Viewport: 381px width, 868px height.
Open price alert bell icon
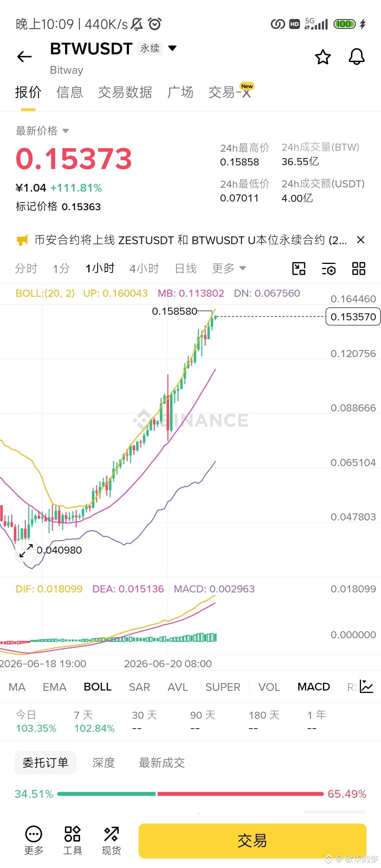356,56
